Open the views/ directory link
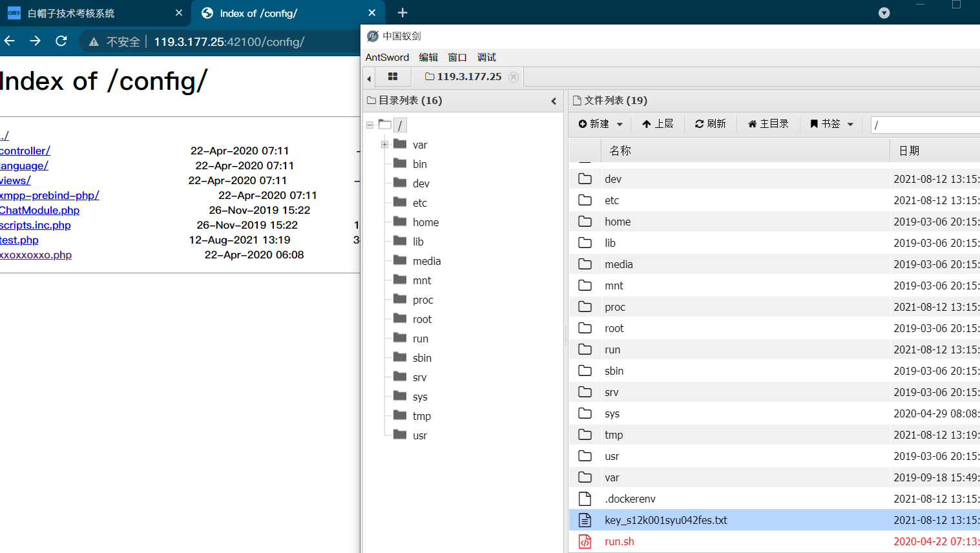 [x=16, y=180]
